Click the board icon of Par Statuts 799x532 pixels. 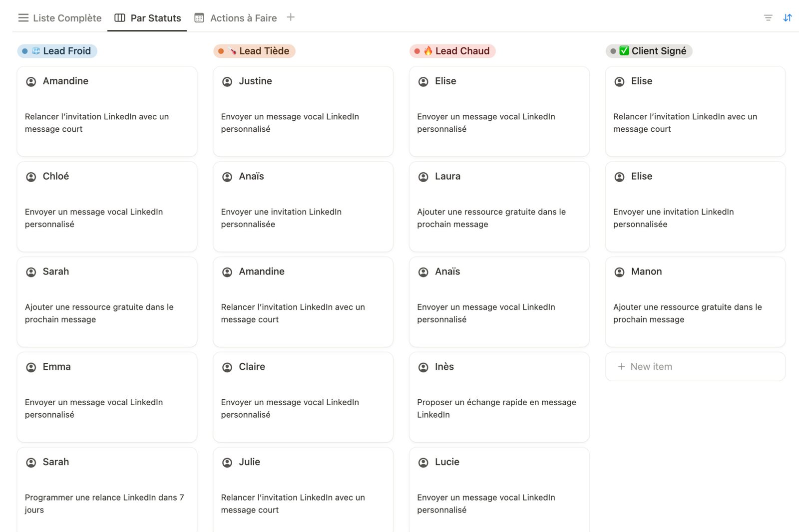pos(120,18)
